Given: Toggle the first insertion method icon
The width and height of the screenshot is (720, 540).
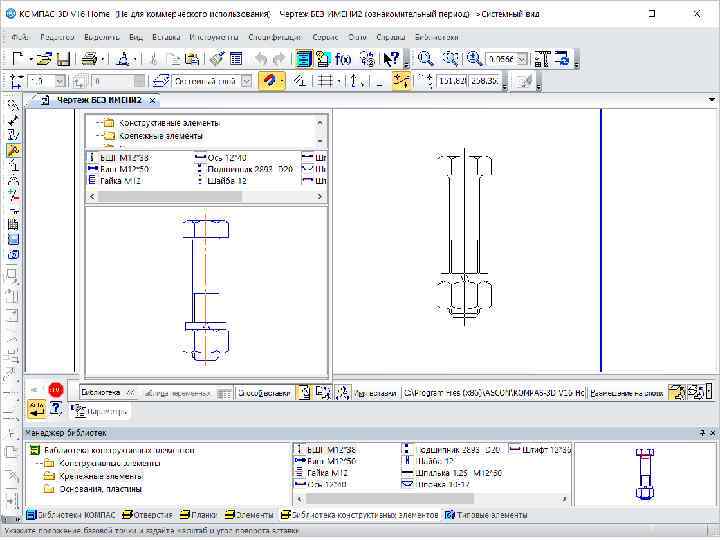Looking at the screenshot, I should point(304,393).
